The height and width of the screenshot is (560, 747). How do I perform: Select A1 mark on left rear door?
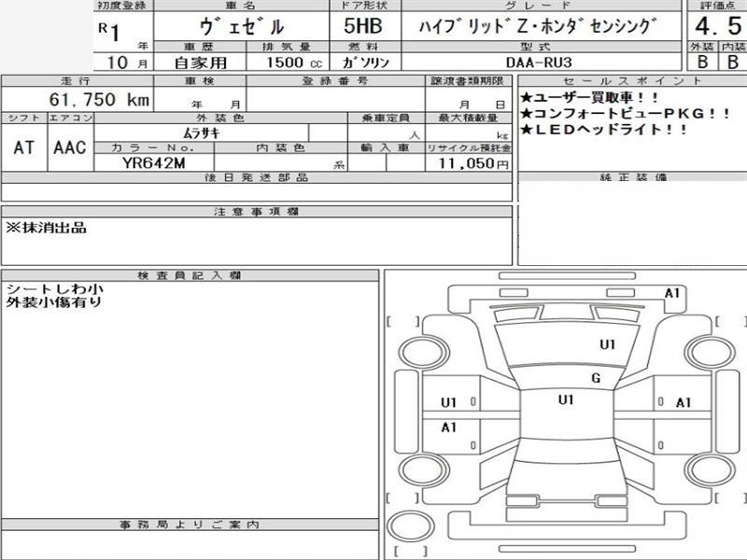point(449,427)
